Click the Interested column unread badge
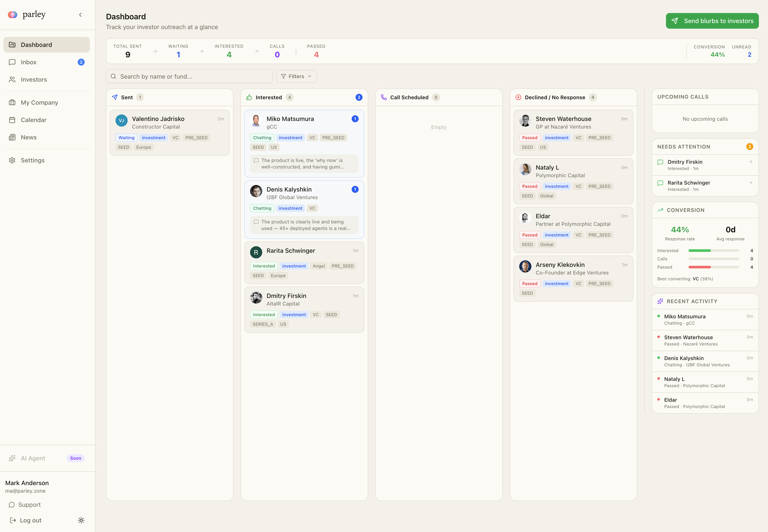The height and width of the screenshot is (532, 768). click(359, 97)
